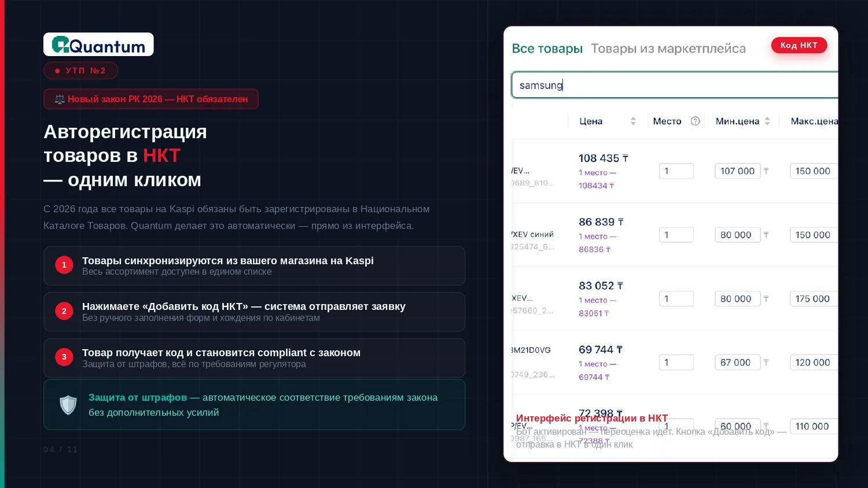Click the tenge icon next to 60 000 min price
868x488 pixels.
coord(766,426)
